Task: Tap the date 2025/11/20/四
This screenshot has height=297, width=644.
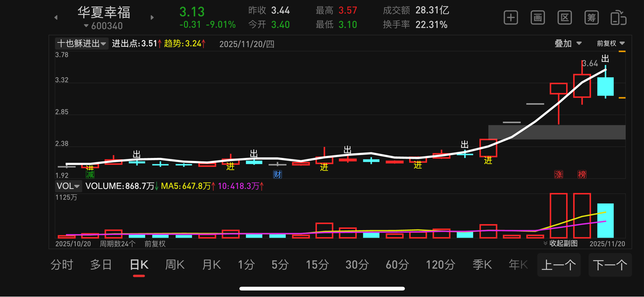Action: point(247,44)
